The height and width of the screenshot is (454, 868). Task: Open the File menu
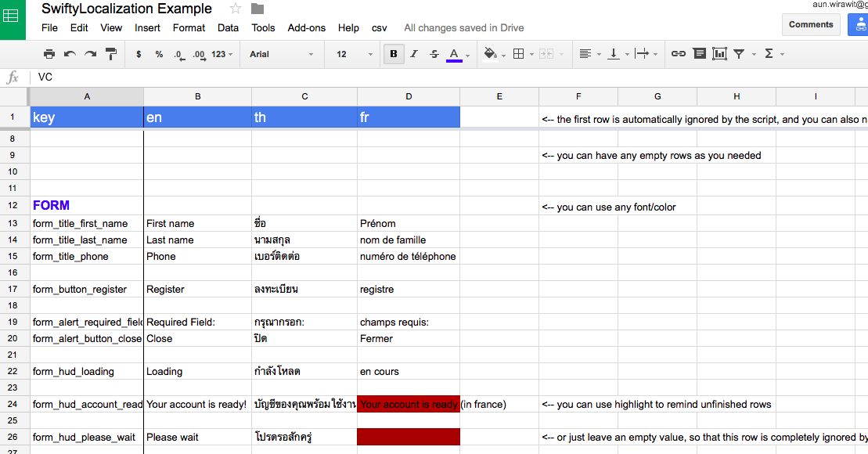(50, 27)
